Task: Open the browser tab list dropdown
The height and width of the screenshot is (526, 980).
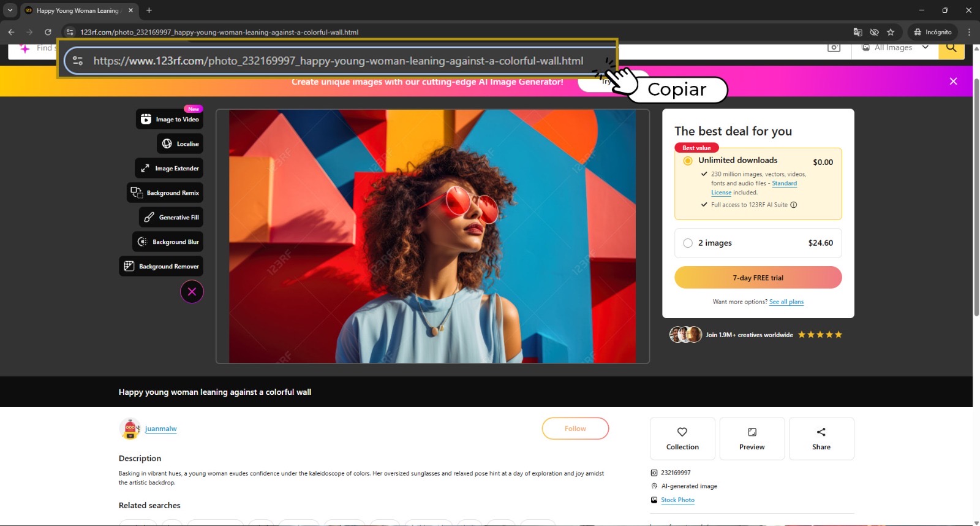Action: [x=10, y=10]
